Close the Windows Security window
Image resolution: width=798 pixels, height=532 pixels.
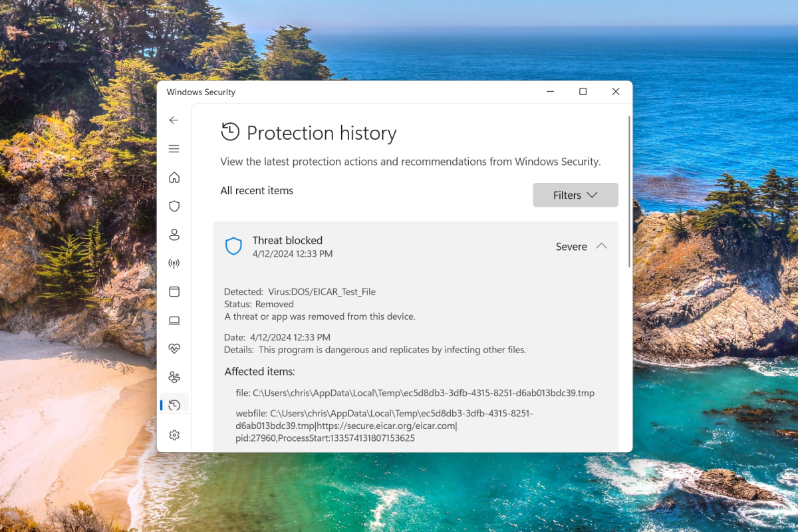coord(616,92)
